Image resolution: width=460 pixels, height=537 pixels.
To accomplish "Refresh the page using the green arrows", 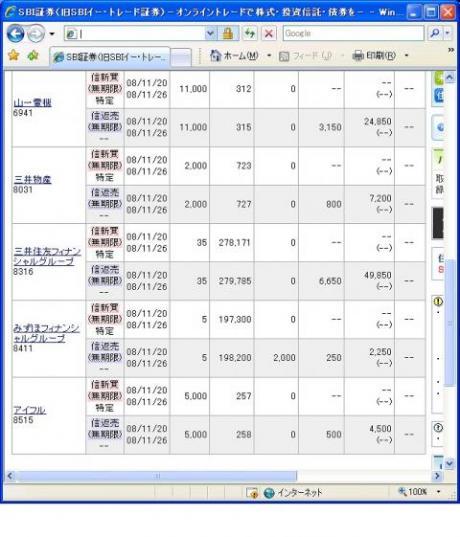I will pos(250,34).
